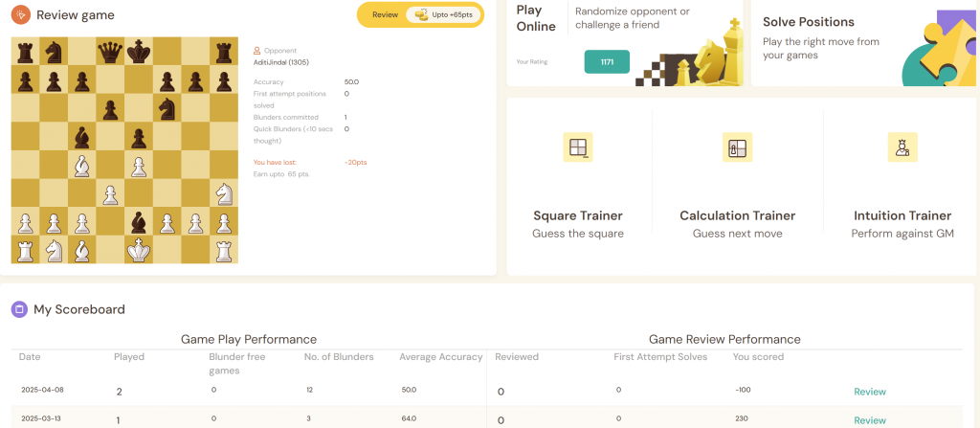Image resolution: width=980 pixels, height=428 pixels.
Task: Click the Game Review Performance header
Action: [724, 339]
